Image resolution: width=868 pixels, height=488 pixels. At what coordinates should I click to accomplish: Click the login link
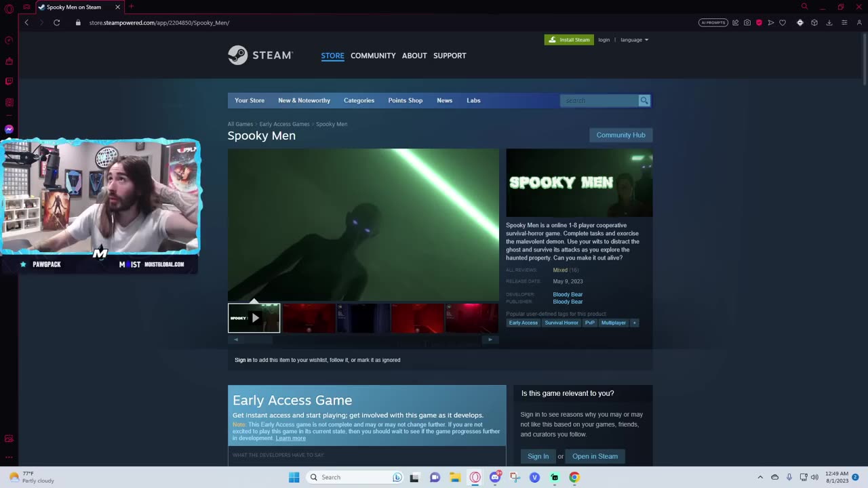point(604,40)
